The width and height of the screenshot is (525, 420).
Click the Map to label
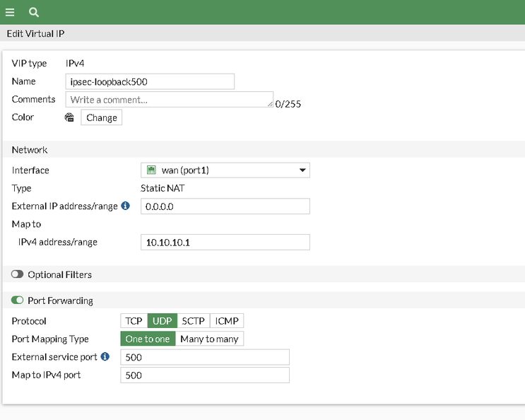26,224
